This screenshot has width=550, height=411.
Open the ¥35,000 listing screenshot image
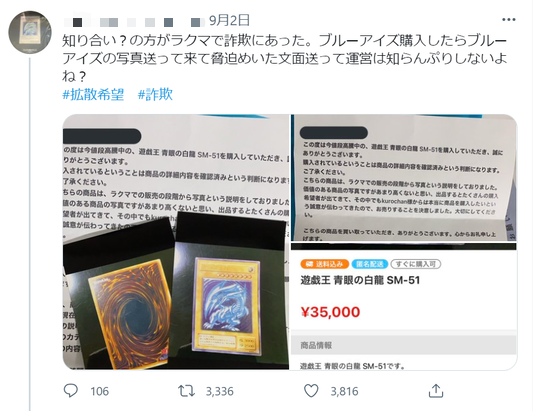[404, 306]
